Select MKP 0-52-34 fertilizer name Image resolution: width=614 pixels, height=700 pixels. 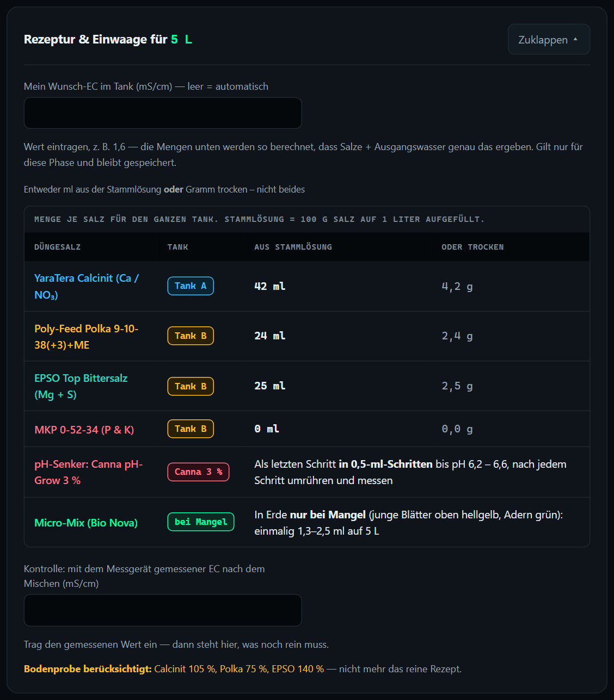pyautogui.click(x=84, y=430)
